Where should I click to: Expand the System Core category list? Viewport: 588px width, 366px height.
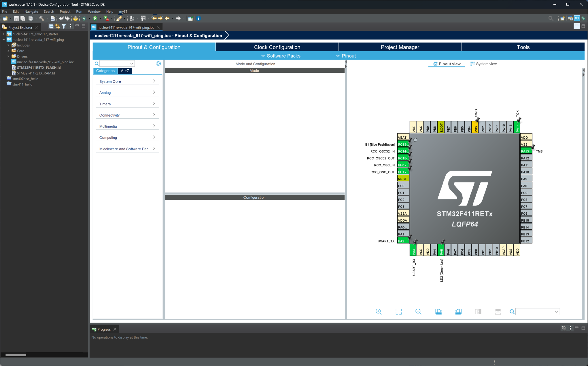click(127, 81)
